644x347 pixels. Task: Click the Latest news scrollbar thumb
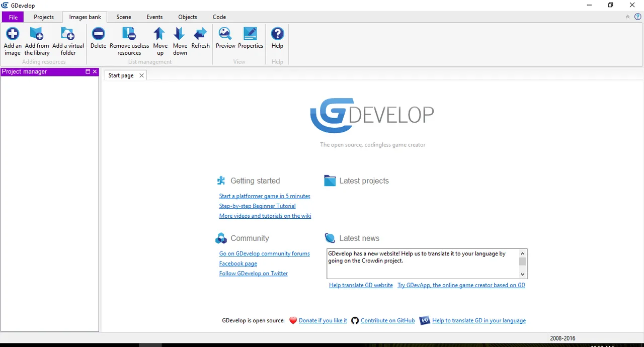coord(523,262)
